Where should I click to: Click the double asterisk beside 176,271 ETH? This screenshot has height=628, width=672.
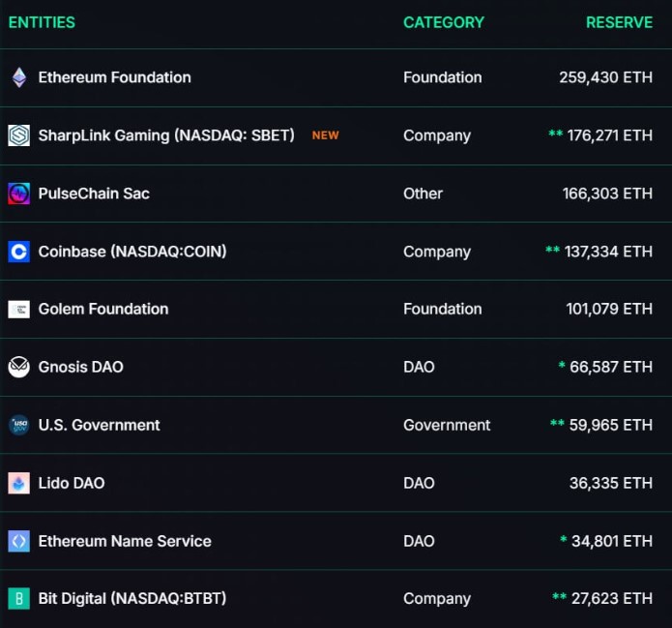point(556,133)
